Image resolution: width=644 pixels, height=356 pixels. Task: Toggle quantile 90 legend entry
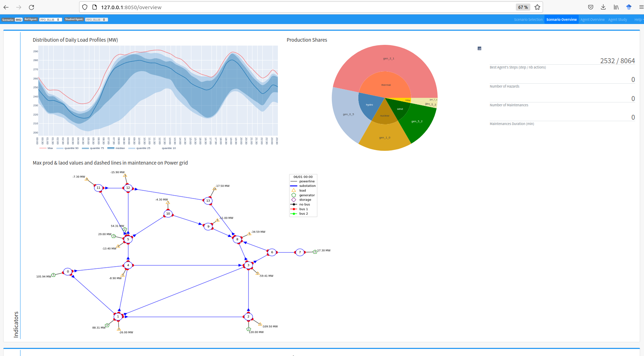coord(67,148)
